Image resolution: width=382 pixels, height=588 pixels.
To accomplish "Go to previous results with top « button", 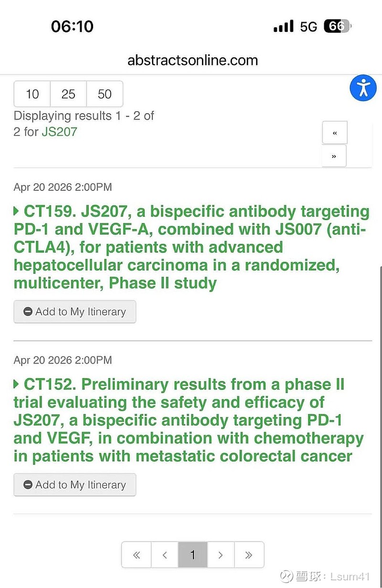I will 335,133.
